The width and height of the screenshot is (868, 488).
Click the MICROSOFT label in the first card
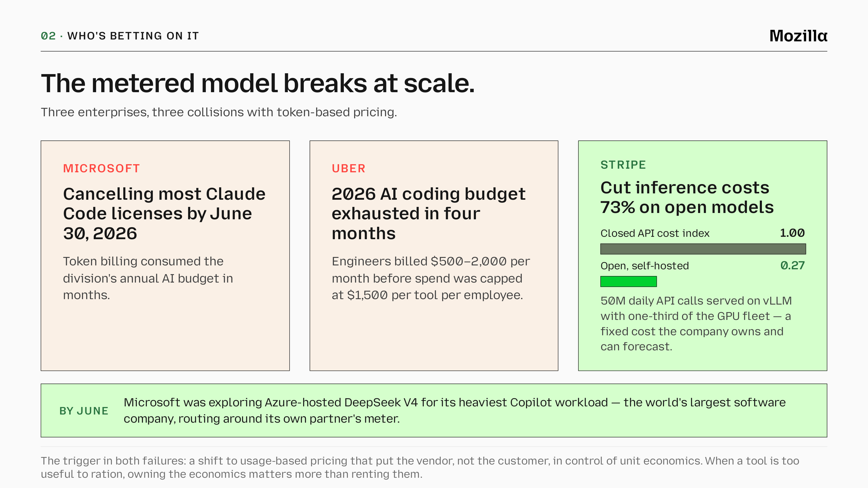102,168
